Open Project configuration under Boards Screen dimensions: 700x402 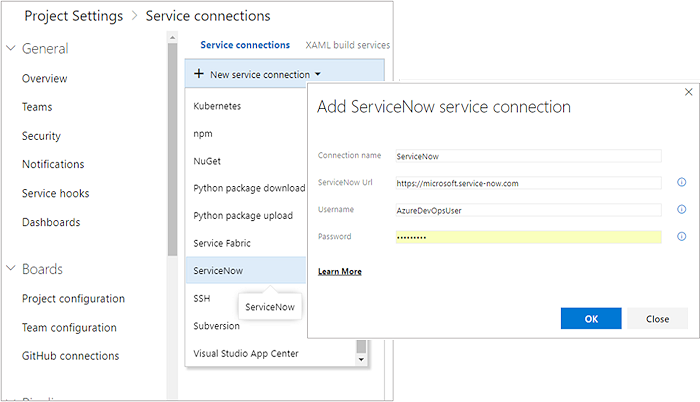[73, 298]
